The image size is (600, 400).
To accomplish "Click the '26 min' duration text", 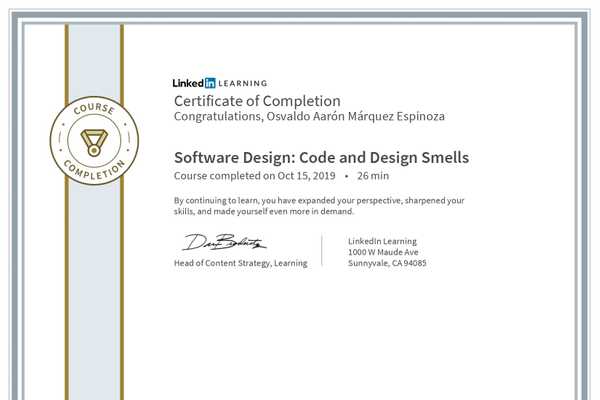I will click(x=373, y=176).
